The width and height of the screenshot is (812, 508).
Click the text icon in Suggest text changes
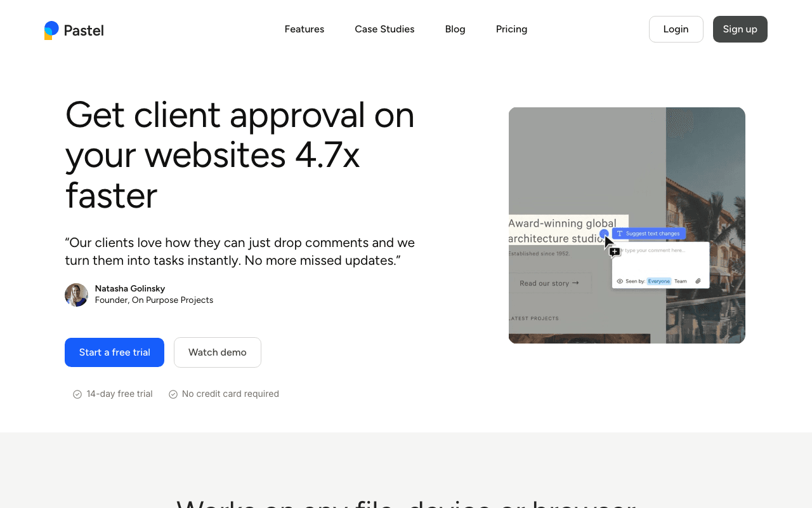(620, 234)
